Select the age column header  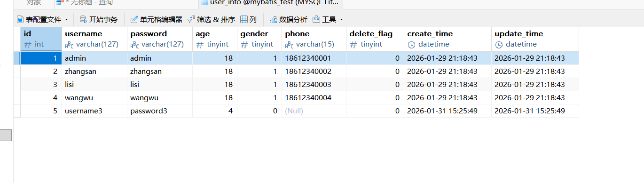pyautogui.click(x=215, y=39)
